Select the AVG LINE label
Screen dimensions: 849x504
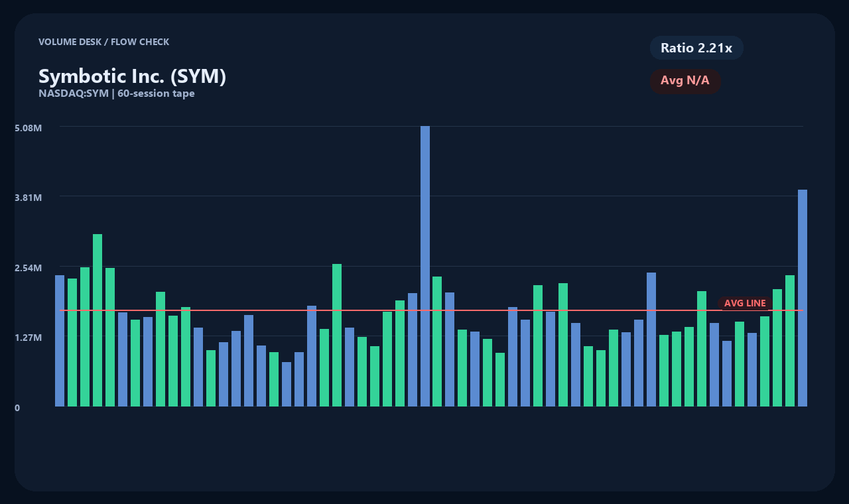(x=745, y=303)
